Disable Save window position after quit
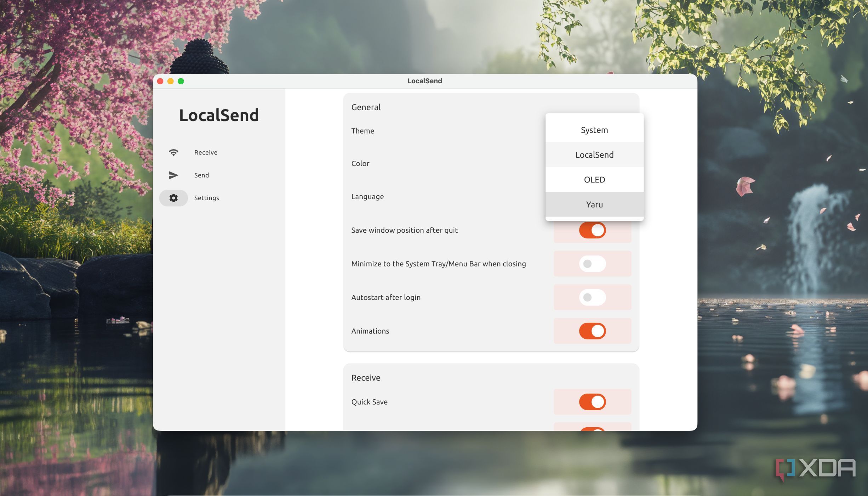Viewport: 868px width, 496px height. pos(592,230)
